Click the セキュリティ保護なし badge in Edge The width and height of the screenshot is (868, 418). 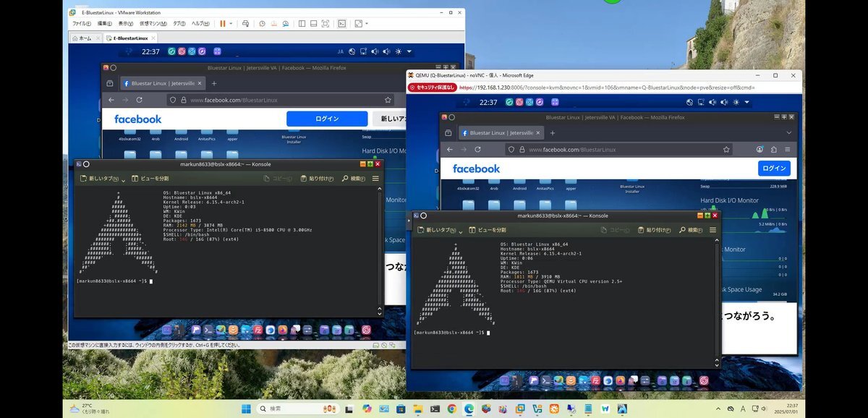tap(433, 88)
